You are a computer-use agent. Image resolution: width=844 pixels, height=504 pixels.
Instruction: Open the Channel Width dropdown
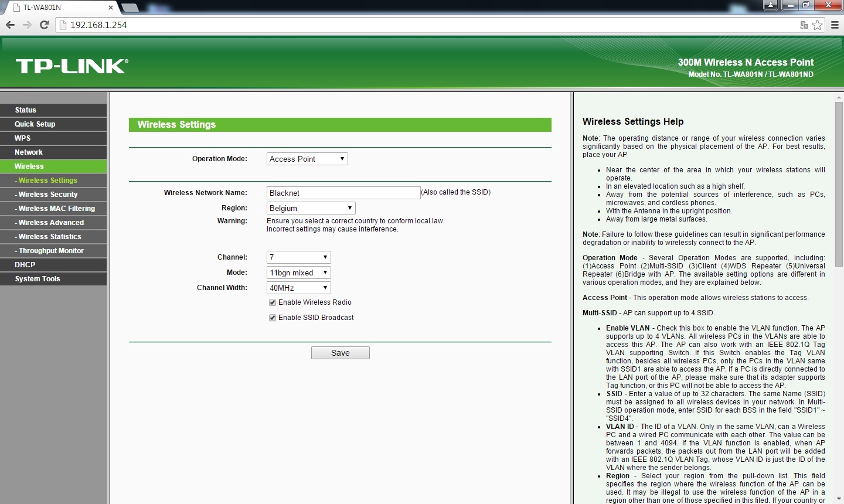pyautogui.click(x=298, y=288)
